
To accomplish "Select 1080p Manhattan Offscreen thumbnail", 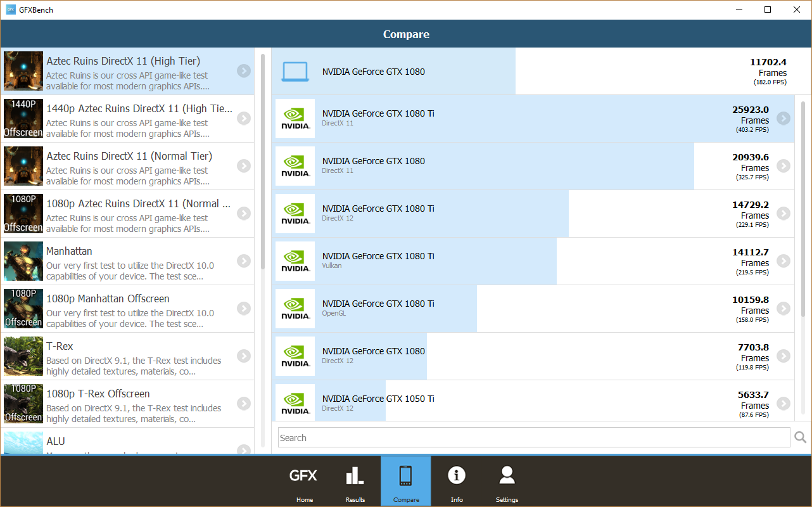I will pyautogui.click(x=23, y=309).
